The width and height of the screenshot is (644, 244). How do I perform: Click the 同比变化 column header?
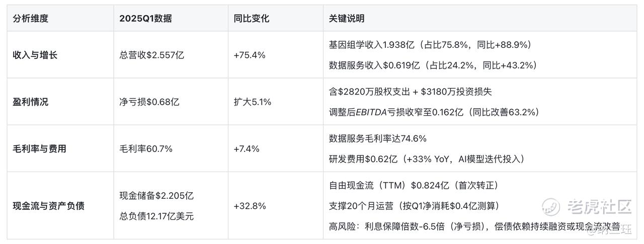252,19
